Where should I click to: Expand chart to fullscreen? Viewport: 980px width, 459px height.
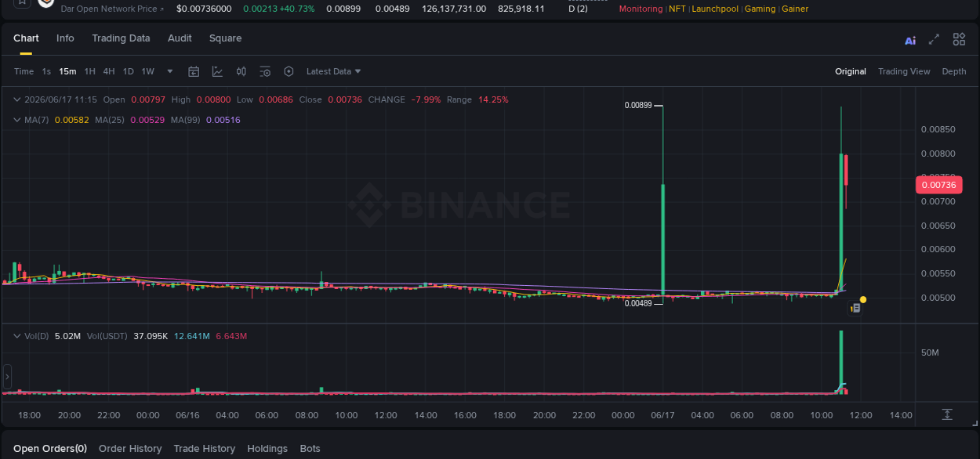pos(934,39)
